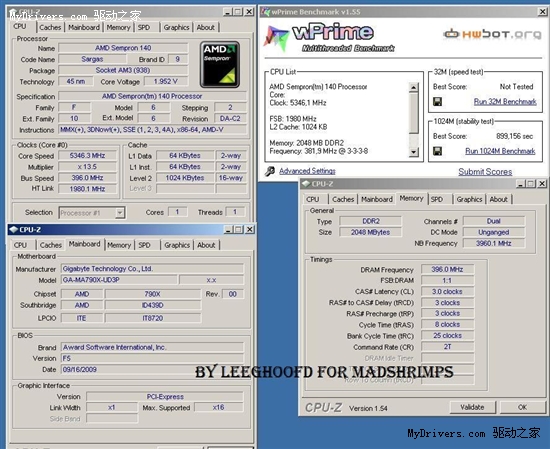Click the Max. Supported x16 value
Image resolution: width=550 pixels, height=449 pixels.
(x=218, y=407)
